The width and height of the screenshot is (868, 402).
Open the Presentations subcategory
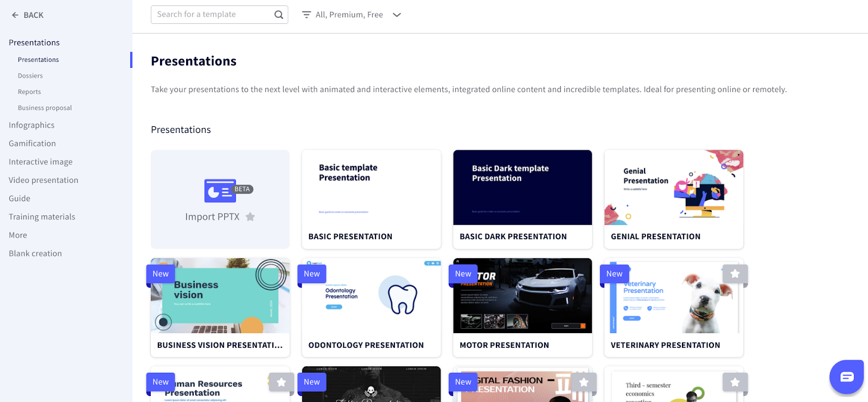[39, 60]
